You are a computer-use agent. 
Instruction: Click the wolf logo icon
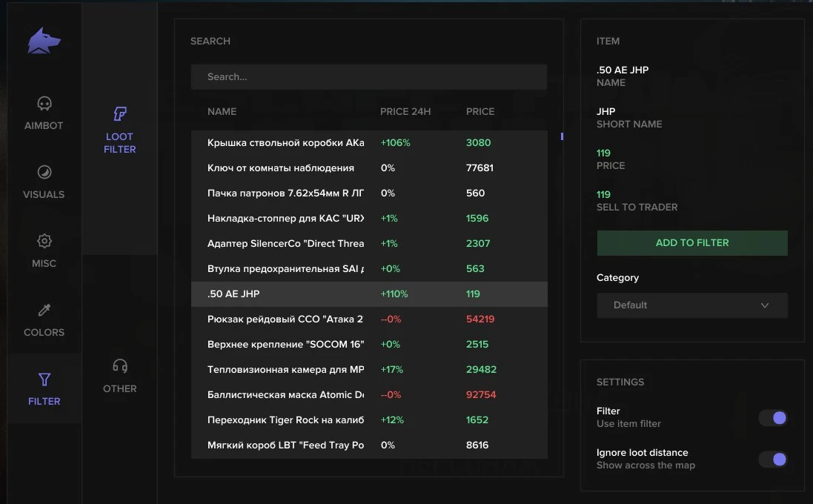[44, 41]
